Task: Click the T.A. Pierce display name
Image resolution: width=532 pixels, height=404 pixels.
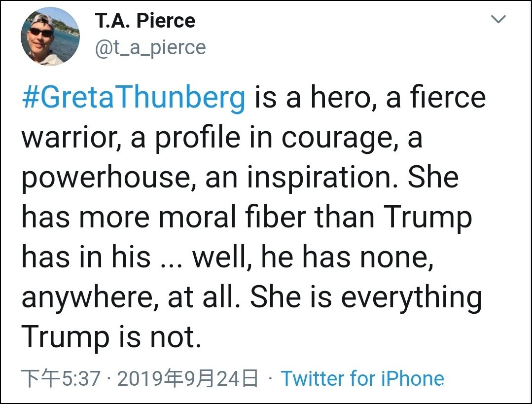Action: coord(144,20)
